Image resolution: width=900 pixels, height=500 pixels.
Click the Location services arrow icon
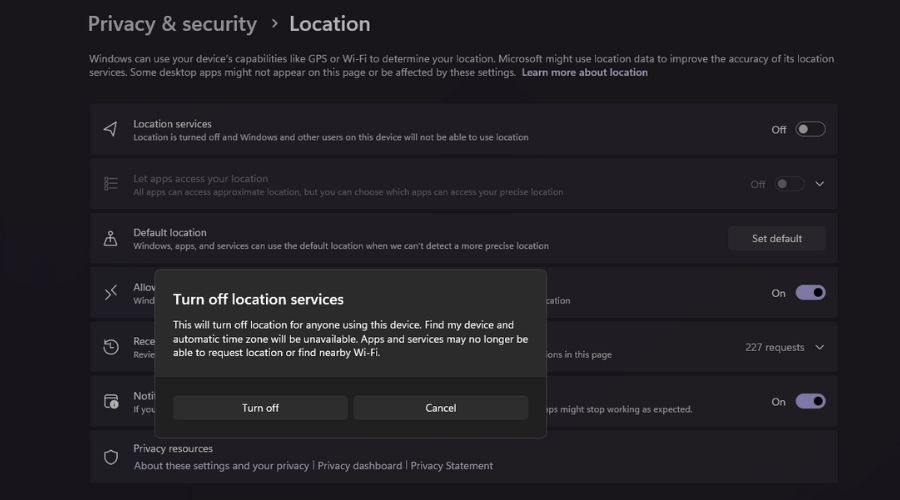coord(110,129)
